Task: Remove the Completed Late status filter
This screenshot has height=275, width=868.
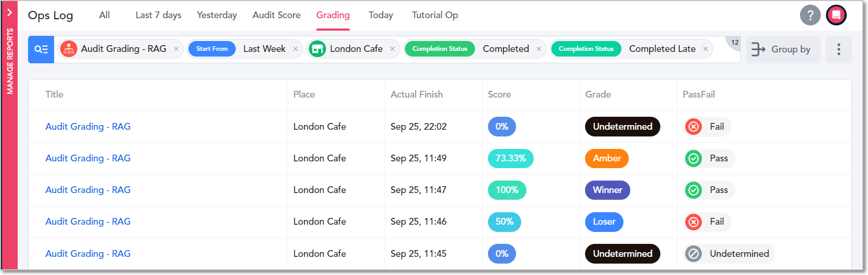Action: point(706,49)
